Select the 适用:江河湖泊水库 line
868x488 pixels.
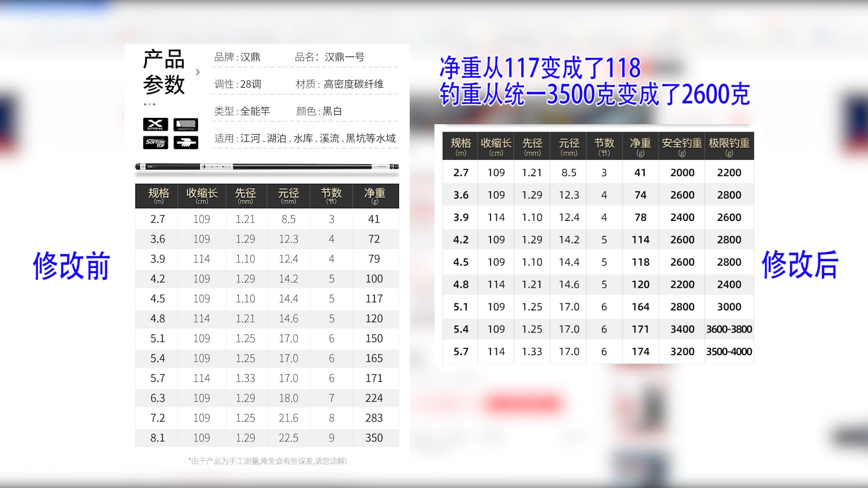click(305, 138)
